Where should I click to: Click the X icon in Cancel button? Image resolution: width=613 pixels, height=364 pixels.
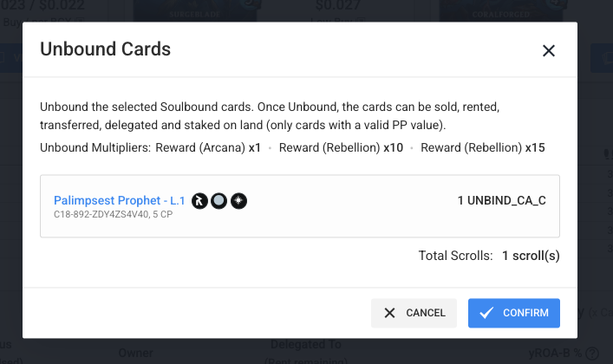[389, 313]
